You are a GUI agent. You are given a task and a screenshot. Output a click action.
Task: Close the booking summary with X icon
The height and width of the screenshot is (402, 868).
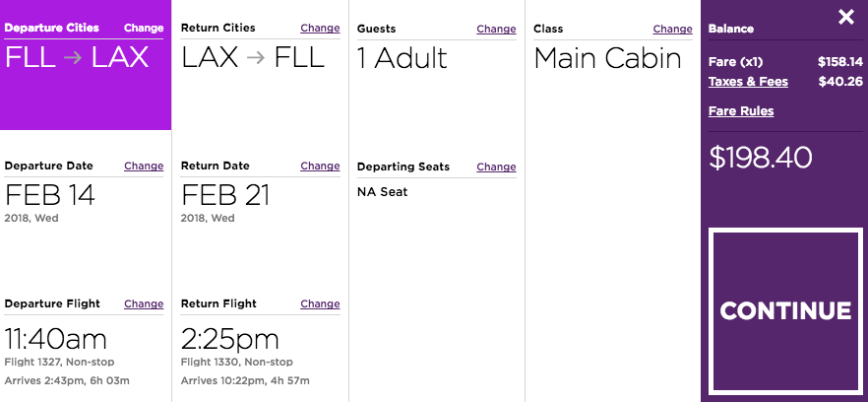846,17
